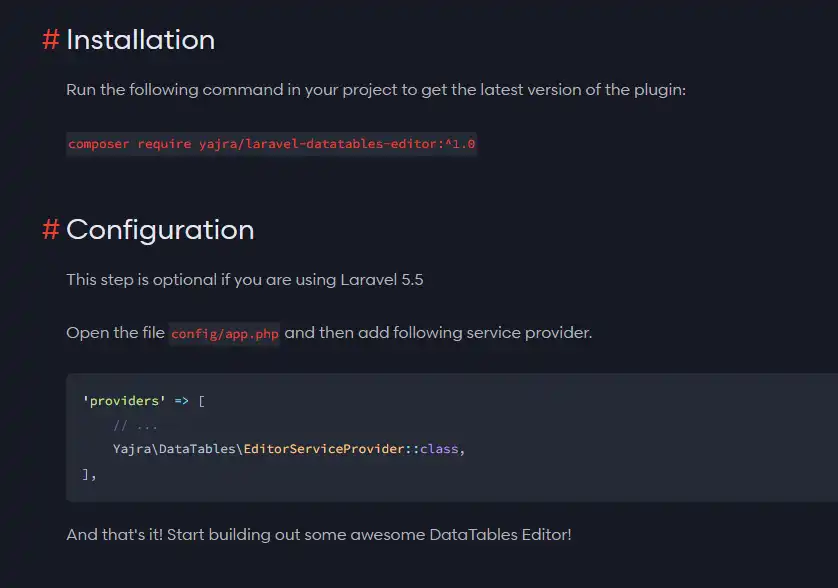Screen dimensions: 838x588
Task: Click the closing ], line in code block
Action: 89,474
